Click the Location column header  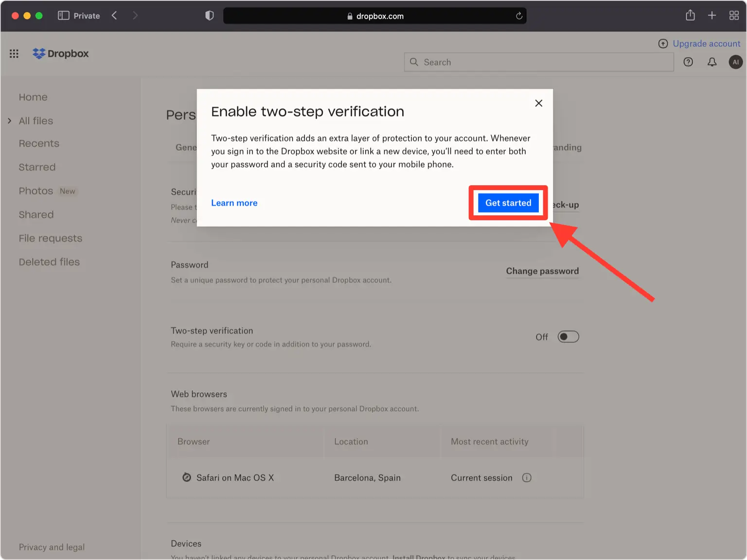click(x=351, y=441)
